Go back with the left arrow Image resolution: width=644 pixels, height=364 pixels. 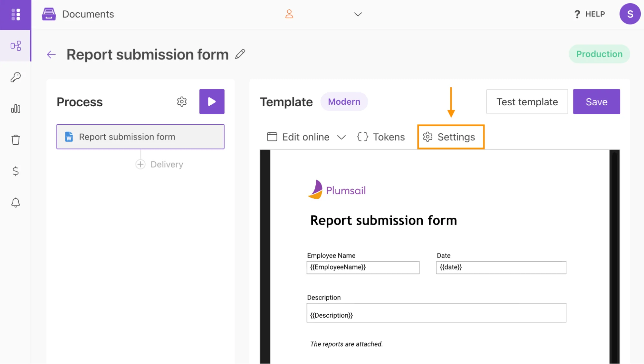pyautogui.click(x=51, y=54)
